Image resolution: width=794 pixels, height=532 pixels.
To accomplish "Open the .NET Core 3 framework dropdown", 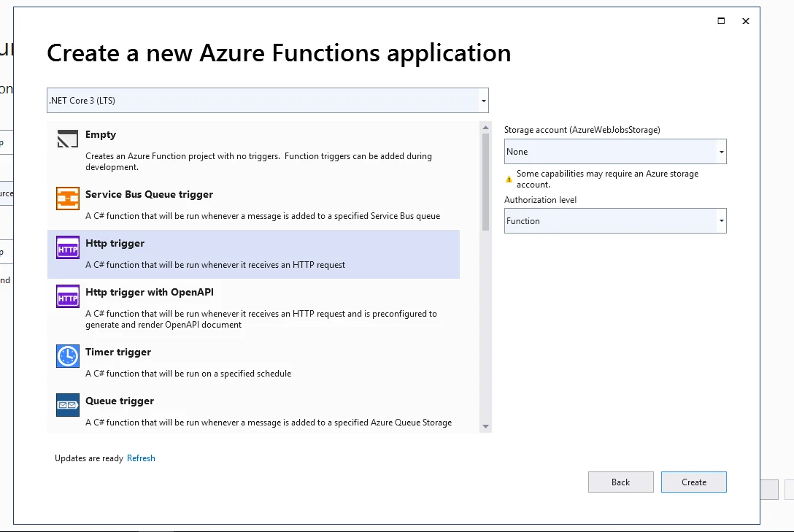I will click(483, 100).
